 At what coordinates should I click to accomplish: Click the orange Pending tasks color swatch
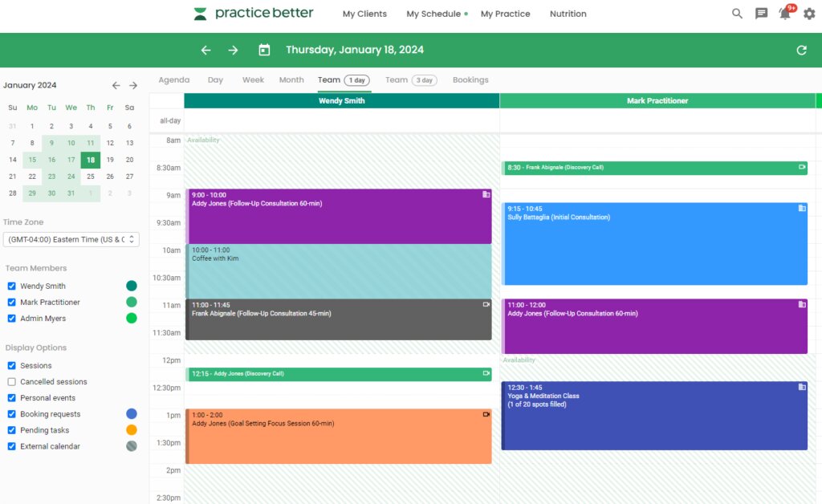(x=132, y=430)
